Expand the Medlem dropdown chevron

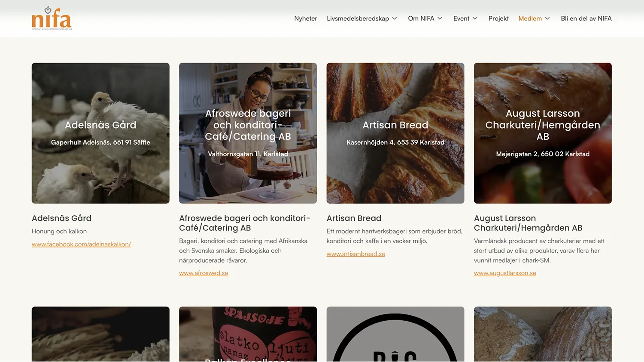[x=547, y=18]
